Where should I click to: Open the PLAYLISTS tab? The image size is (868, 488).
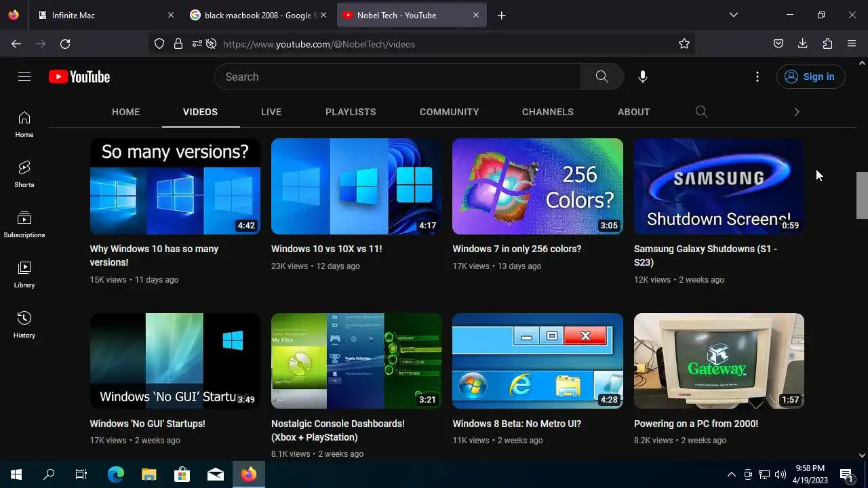(x=351, y=112)
